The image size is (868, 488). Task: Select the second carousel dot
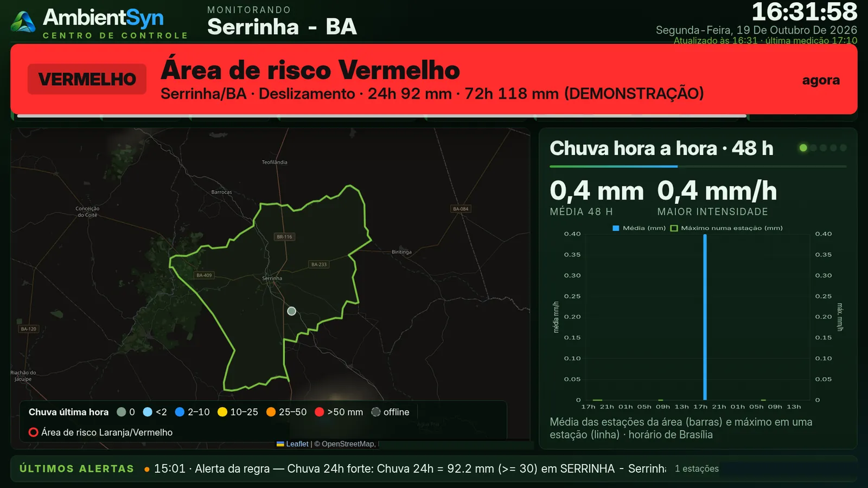(813, 148)
